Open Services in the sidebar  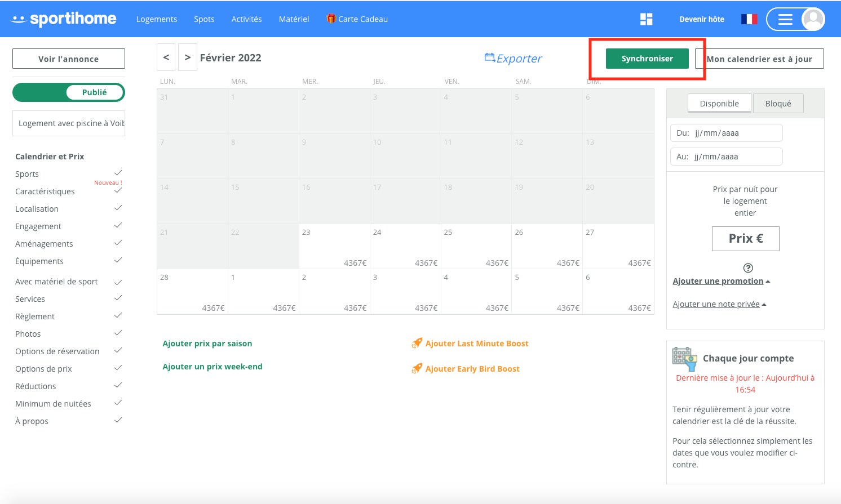click(30, 299)
